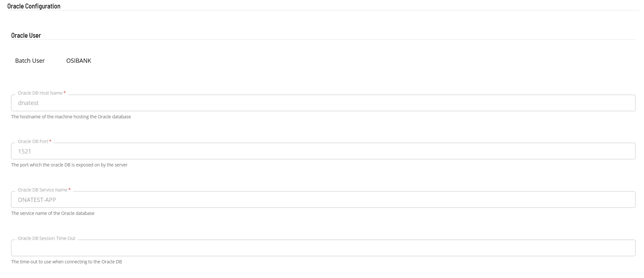
Task: Click the empty Oracle DB Session Time-Out field
Action: 323,248
